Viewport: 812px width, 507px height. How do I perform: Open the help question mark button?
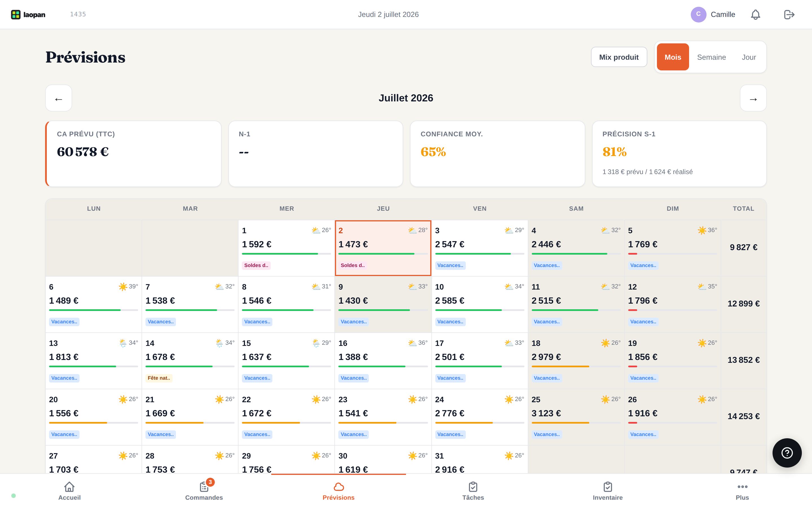tap(787, 453)
